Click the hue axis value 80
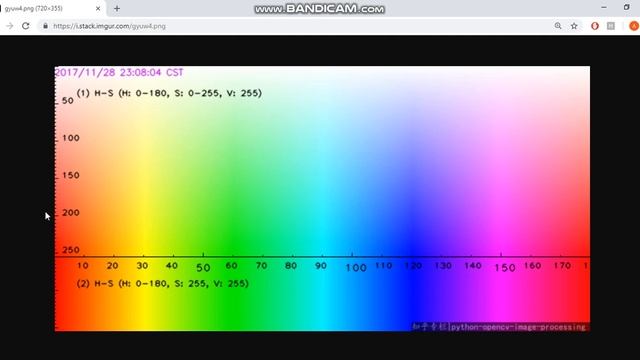The height and width of the screenshot is (360, 640). [x=291, y=266]
